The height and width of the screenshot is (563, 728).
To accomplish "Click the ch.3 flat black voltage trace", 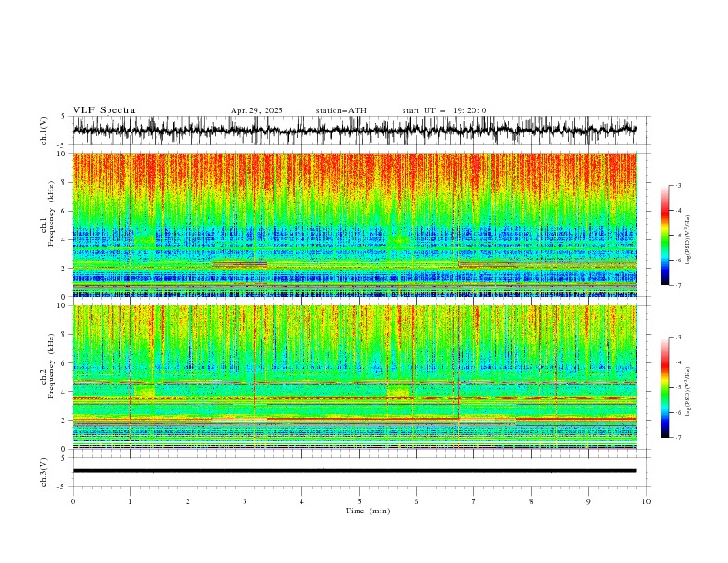I will (x=354, y=471).
